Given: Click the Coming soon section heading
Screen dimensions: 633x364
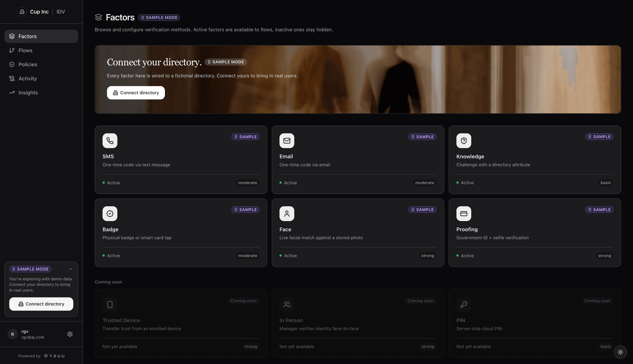Looking at the screenshot, I should [x=109, y=282].
